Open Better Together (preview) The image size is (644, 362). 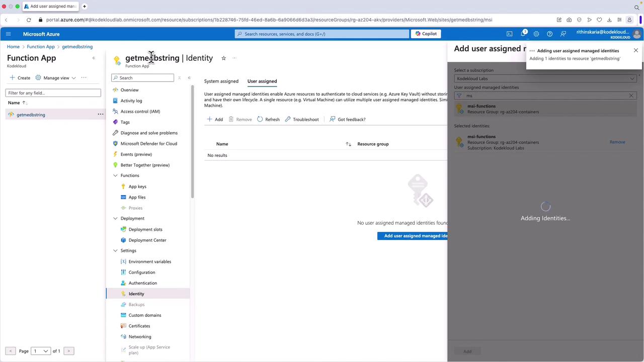pyautogui.click(x=145, y=165)
